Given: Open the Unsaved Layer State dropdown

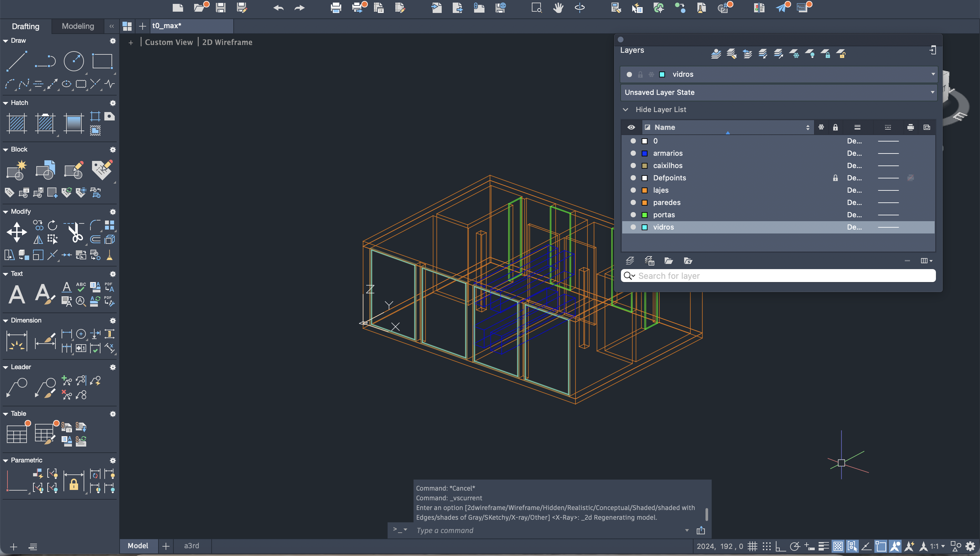Looking at the screenshot, I should [932, 92].
